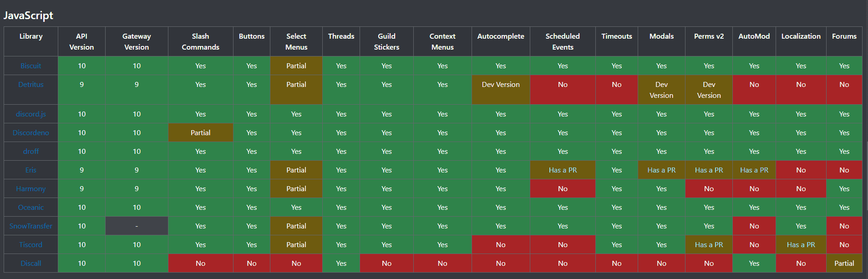Click the discord.js library link
The width and height of the screenshot is (868, 279).
pyautogui.click(x=30, y=114)
